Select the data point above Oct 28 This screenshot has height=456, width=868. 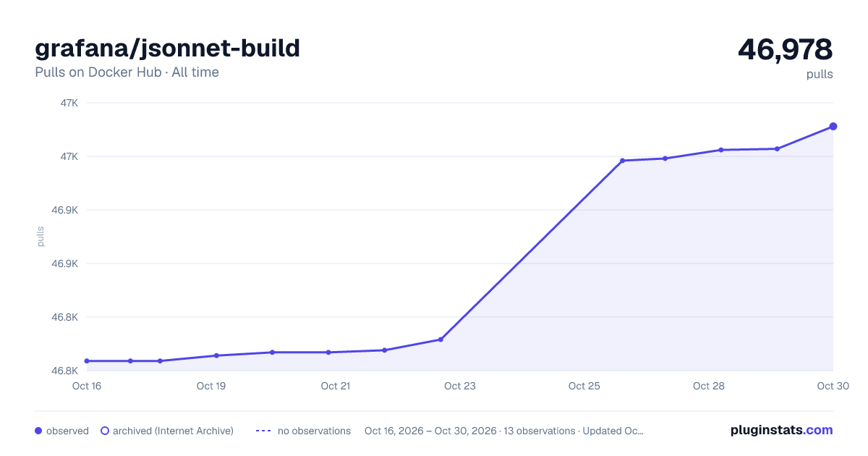point(721,150)
